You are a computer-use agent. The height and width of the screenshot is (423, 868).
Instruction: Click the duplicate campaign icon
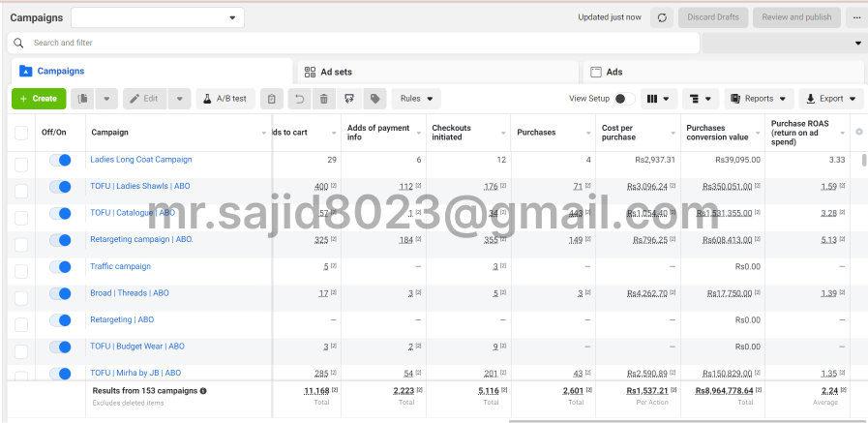tap(84, 99)
